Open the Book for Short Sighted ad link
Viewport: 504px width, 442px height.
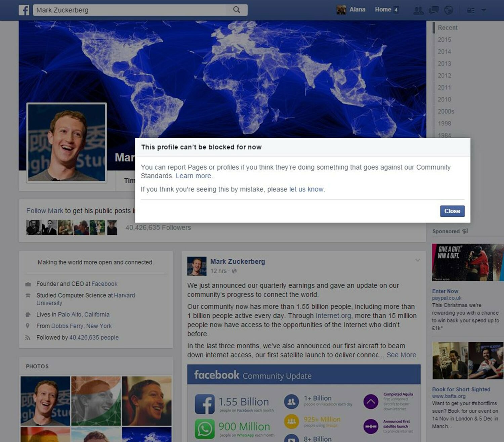point(461,389)
